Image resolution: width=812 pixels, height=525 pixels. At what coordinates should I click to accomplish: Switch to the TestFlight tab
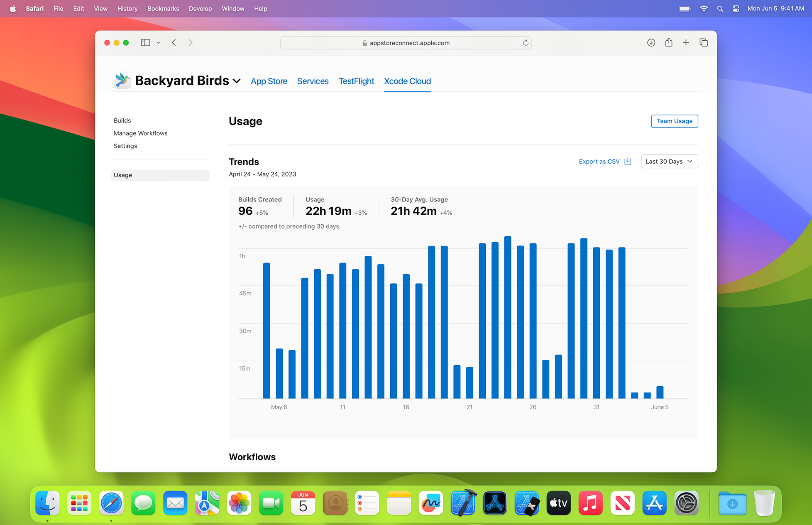tap(356, 81)
